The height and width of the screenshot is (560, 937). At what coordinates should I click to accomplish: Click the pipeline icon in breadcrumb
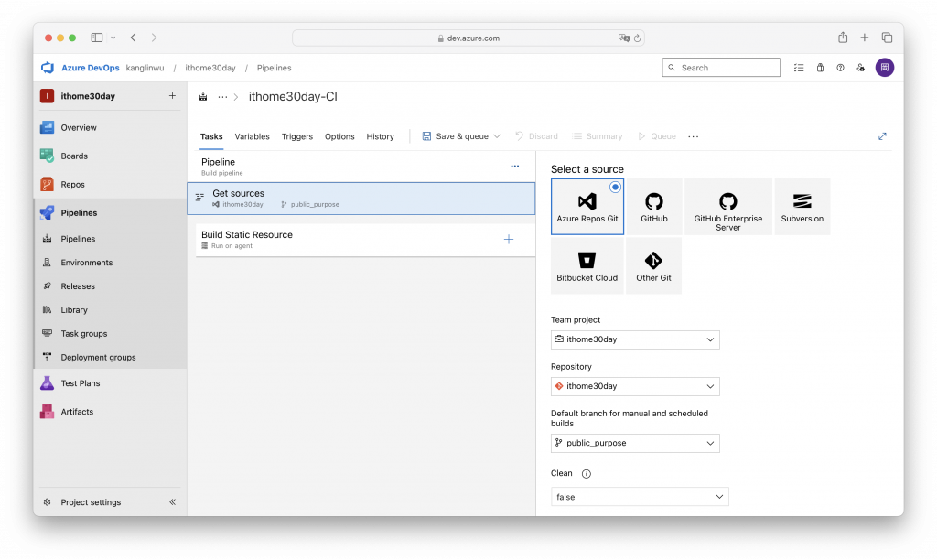203,97
